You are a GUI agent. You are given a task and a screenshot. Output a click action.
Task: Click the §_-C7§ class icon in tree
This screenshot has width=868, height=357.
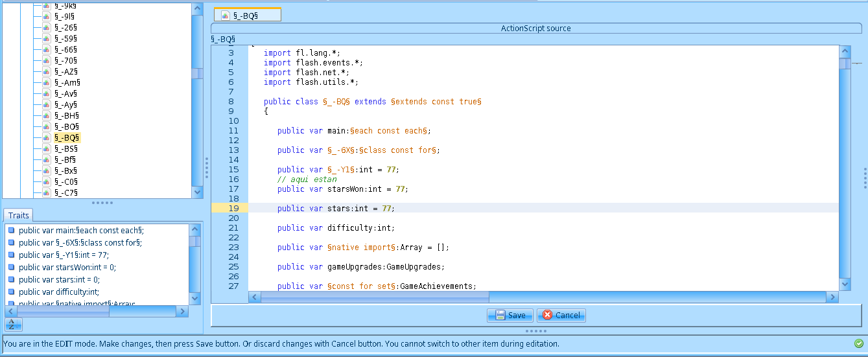click(47, 192)
